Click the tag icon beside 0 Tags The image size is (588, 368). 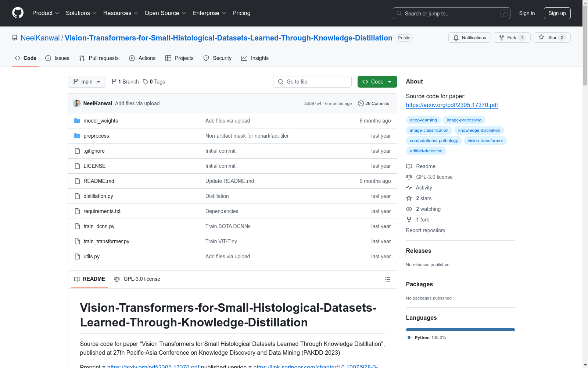tap(146, 82)
